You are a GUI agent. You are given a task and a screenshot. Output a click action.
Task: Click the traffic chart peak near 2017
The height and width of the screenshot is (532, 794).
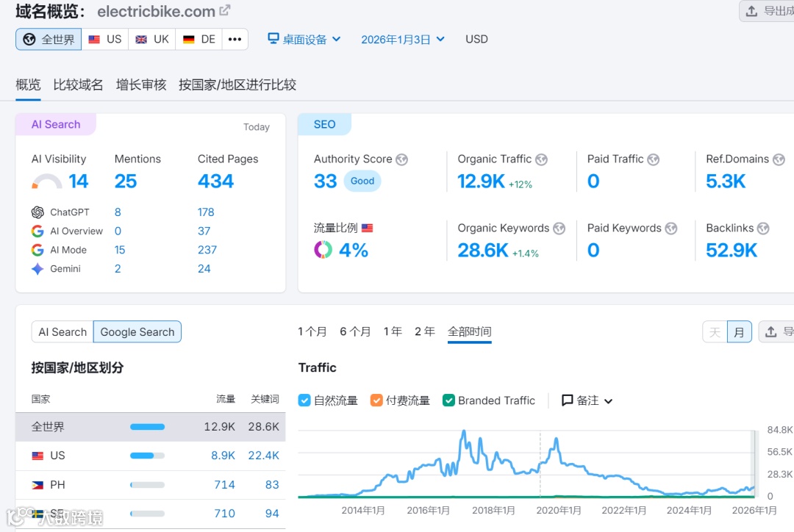[x=463, y=432]
